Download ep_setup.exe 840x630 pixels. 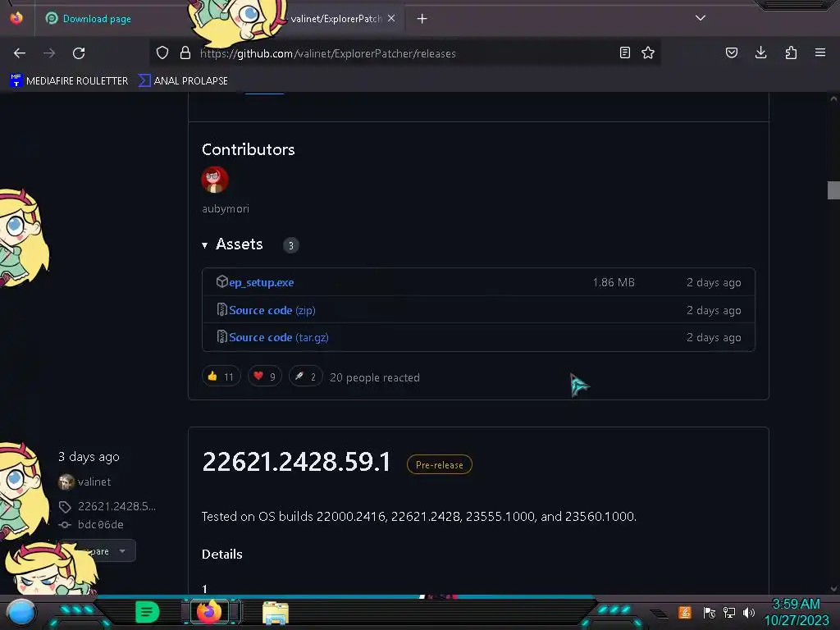pyautogui.click(x=262, y=282)
